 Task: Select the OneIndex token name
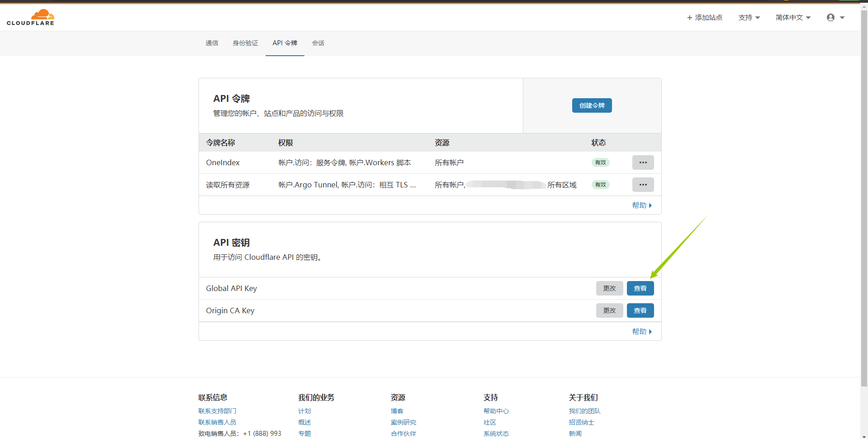point(223,162)
